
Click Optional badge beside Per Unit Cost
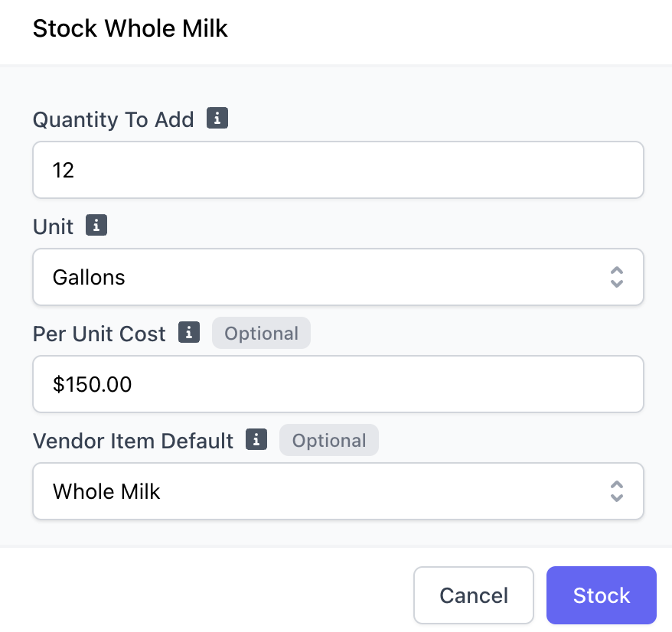coord(262,333)
